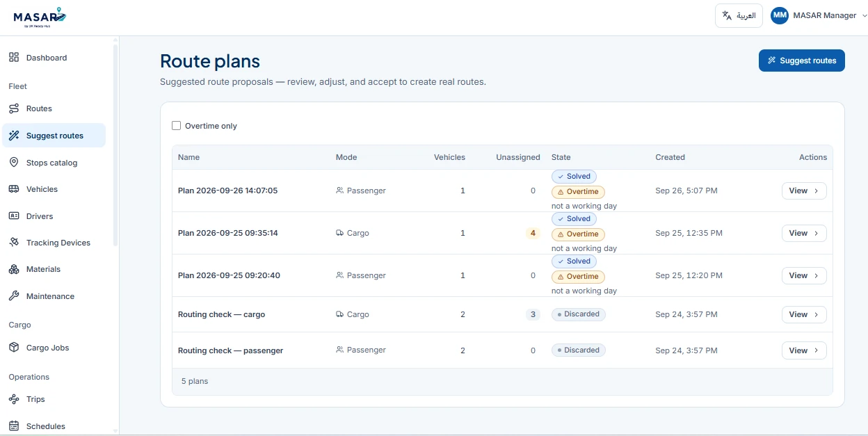Select Tracking Devices in the sidebar
The height and width of the screenshot is (436, 868).
[x=54, y=243]
